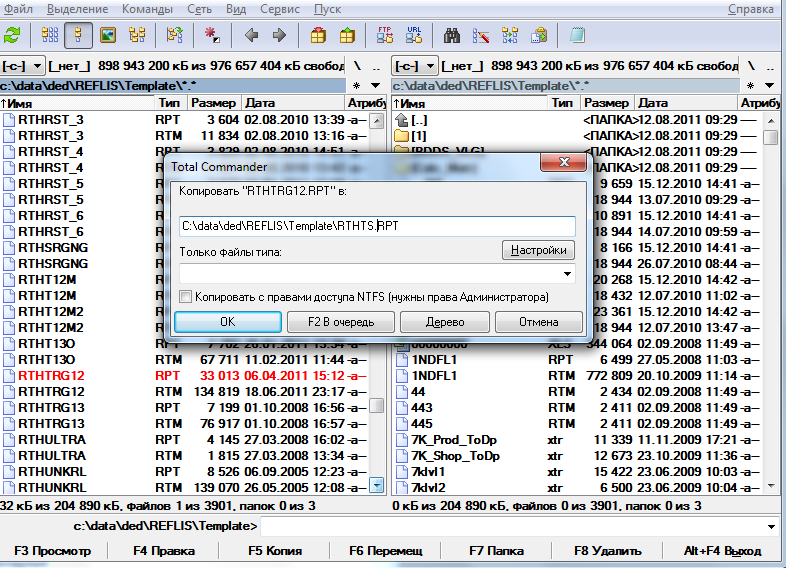Open the Вид menu
This screenshot has height=568, width=786.
(x=236, y=9)
